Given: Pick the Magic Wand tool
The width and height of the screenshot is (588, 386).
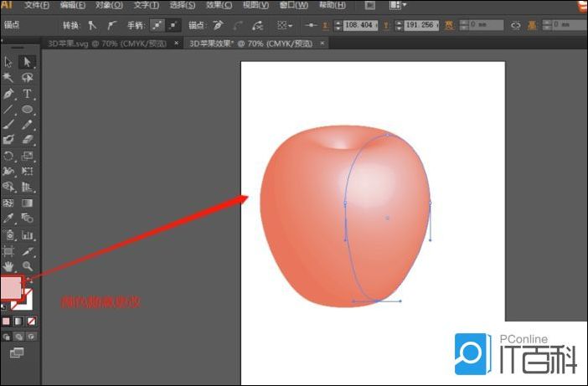Looking at the screenshot, I should pyautogui.click(x=9, y=78).
